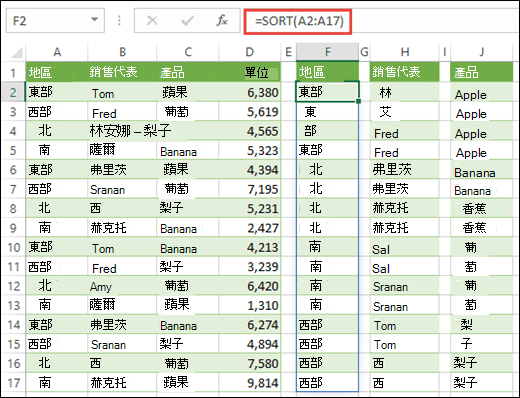This screenshot has width=520, height=398.
Task: Click cell D1 header 單位
Action: [x=250, y=72]
